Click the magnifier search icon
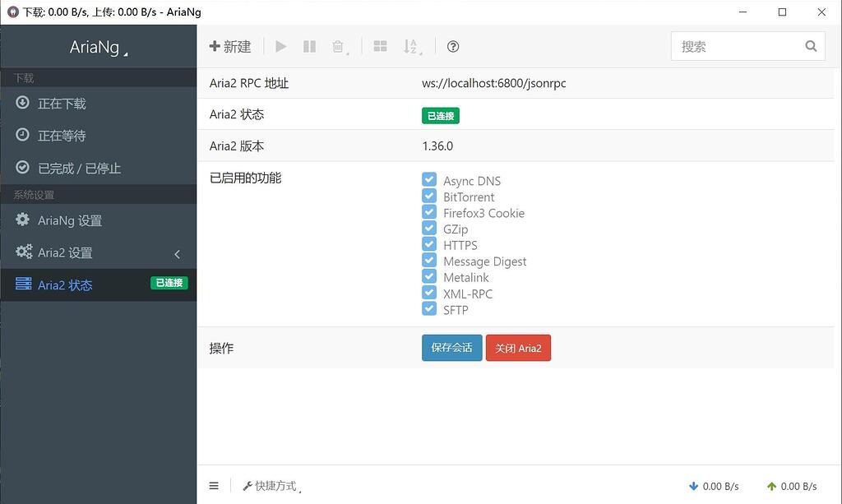 811,47
